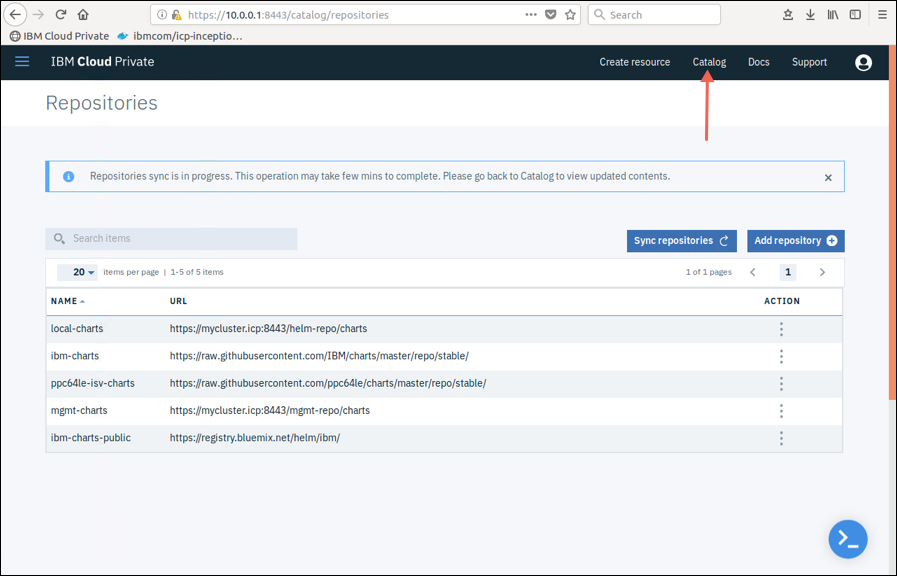
Task: Select the ibm-charts-public repository name
Action: (90, 438)
